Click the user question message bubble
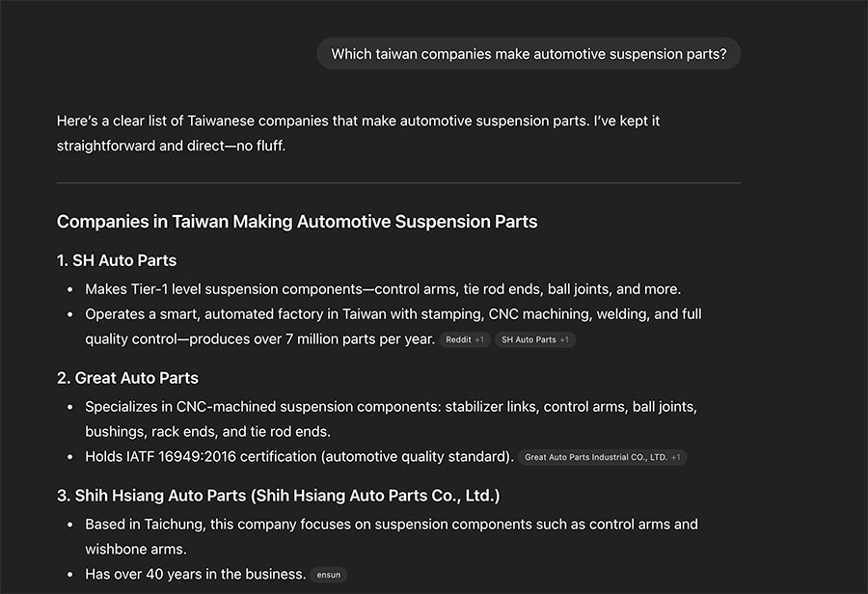This screenshot has height=594, width=868. tap(529, 54)
